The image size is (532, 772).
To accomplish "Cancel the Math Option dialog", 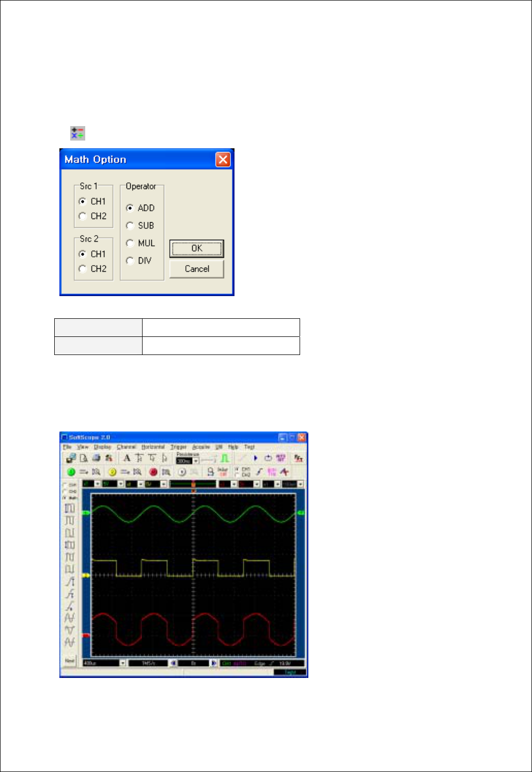I will coord(197,269).
